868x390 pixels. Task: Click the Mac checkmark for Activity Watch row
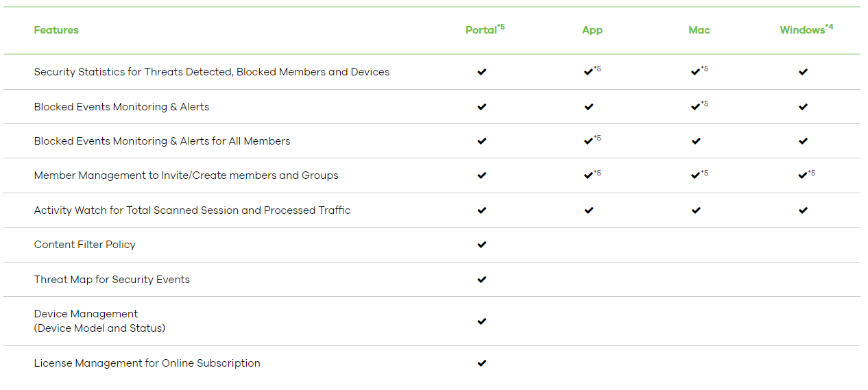[696, 210]
